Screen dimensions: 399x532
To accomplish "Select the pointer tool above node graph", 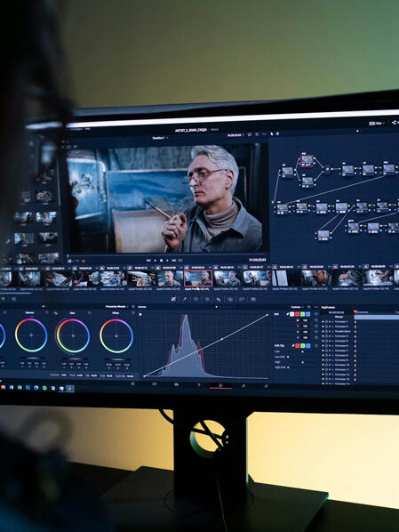I will coord(272,134).
